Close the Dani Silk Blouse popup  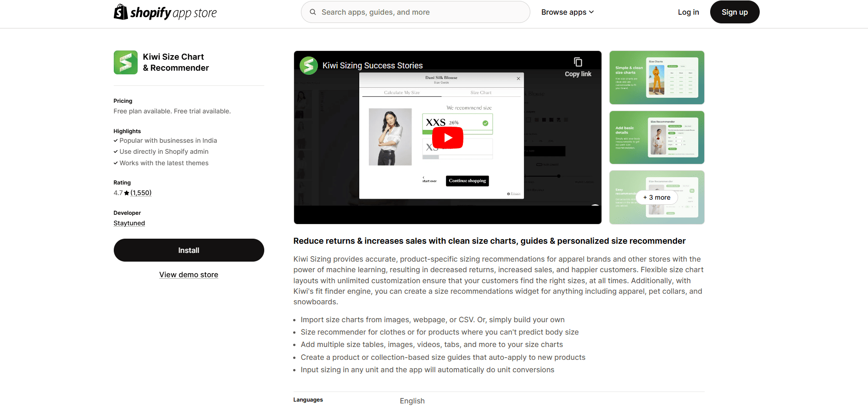pos(518,78)
